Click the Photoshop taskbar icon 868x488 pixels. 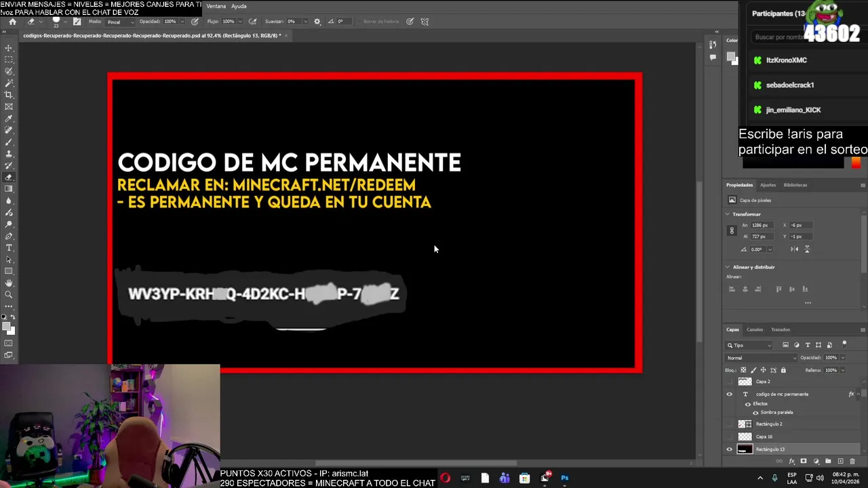click(564, 479)
